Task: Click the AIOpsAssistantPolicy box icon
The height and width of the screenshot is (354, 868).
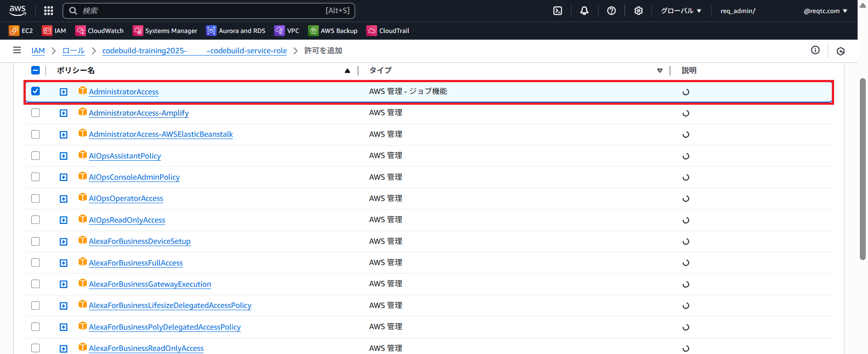Action: click(x=82, y=155)
